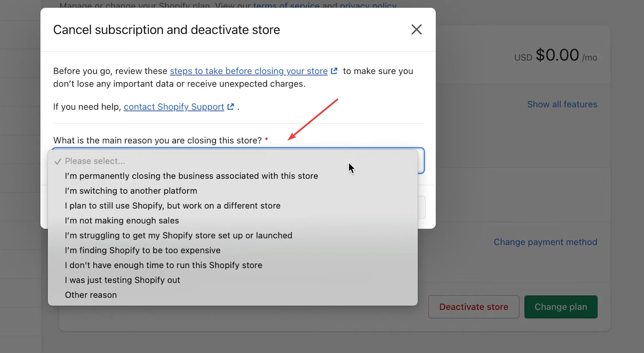The image size is (644, 353).
Task: Select 'I'm not making enough sales'
Action: (x=122, y=221)
